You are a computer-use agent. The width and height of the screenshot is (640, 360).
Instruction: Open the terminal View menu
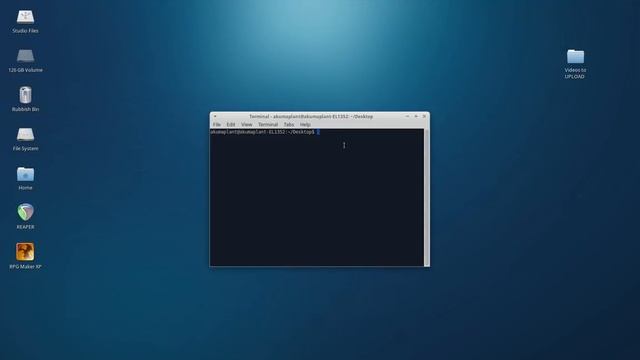[247, 124]
